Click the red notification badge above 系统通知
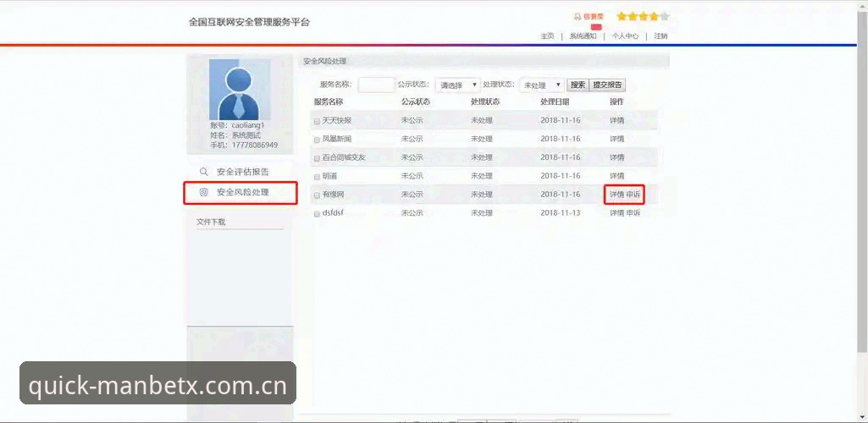Viewport: 868px width, 423px height. (x=596, y=27)
